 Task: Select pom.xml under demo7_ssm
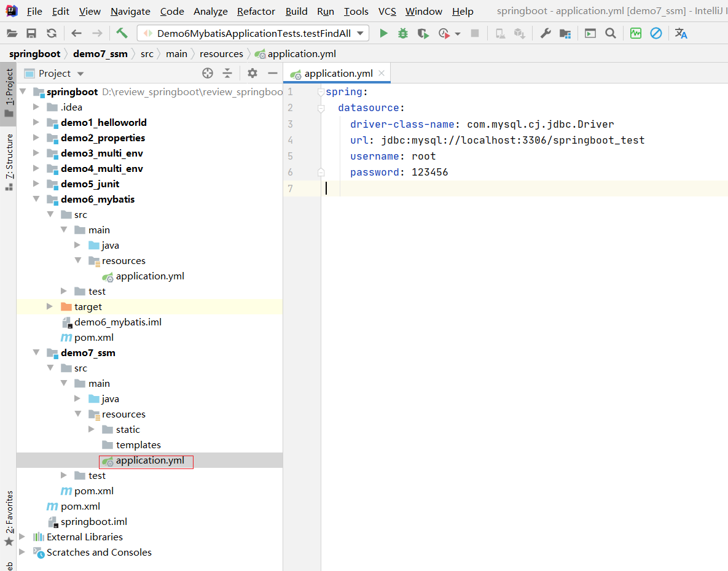click(x=93, y=491)
